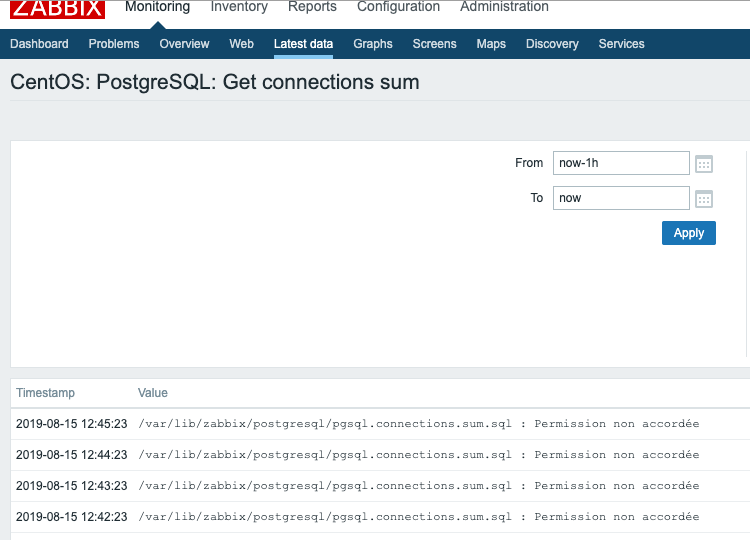Click the From label
The width and height of the screenshot is (750, 540).
[x=529, y=163]
